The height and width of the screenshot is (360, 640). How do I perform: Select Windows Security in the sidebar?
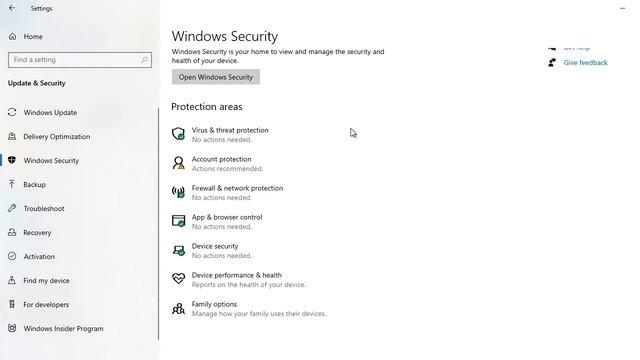point(51,160)
